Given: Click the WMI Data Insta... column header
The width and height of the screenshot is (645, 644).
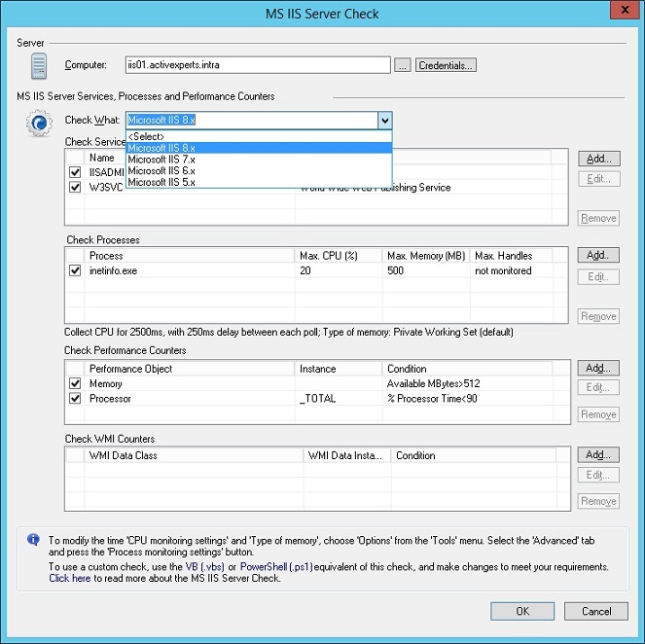Looking at the screenshot, I should 347,455.
